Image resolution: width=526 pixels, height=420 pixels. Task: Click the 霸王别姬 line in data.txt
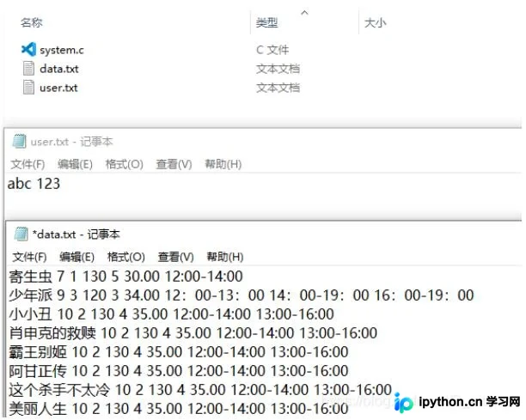coord(179,351)
